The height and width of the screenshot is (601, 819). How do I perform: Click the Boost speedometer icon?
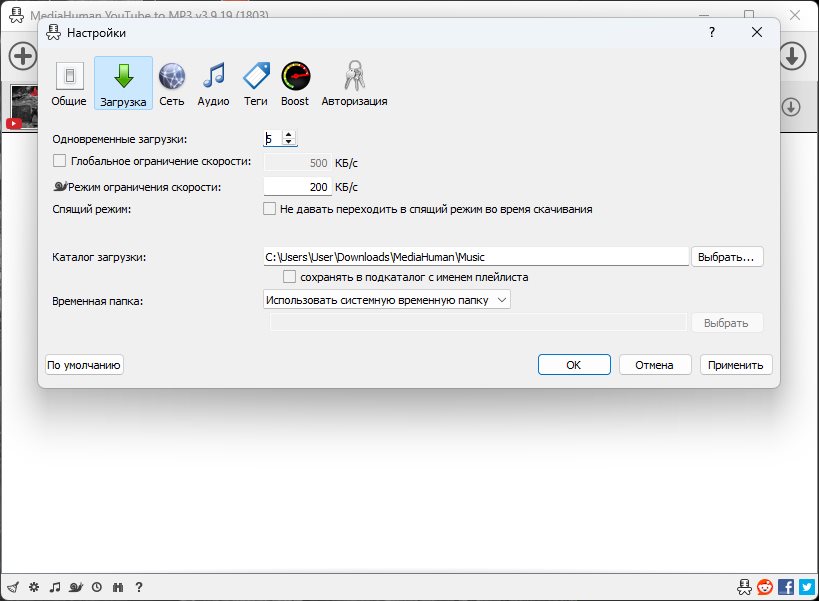[295, 83]
